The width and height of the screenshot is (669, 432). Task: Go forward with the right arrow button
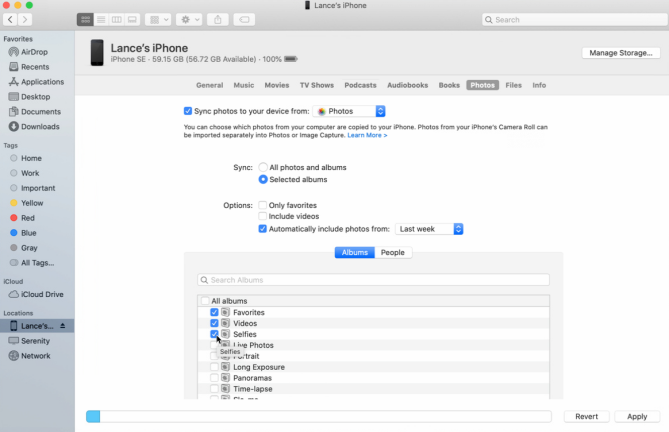pos(25,20)
